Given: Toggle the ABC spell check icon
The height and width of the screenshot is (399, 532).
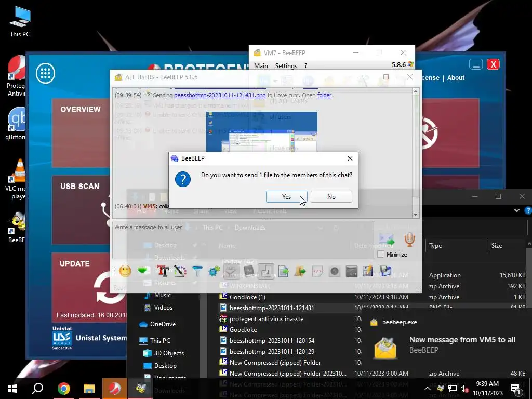Looking at the screenshot, I should [231, 271].
